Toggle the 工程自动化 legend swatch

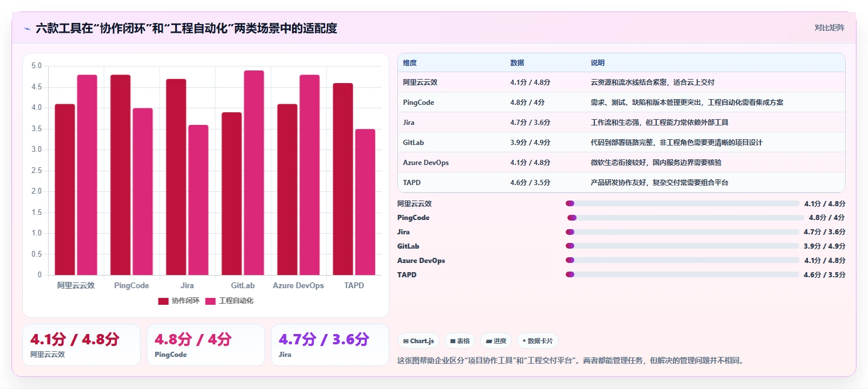[x=211, y=301]
